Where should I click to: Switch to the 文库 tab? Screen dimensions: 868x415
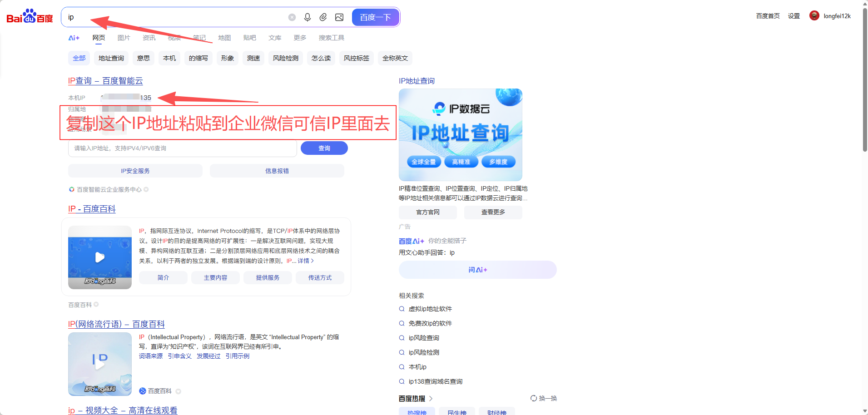pyautogui.click(x=275, y=38)
